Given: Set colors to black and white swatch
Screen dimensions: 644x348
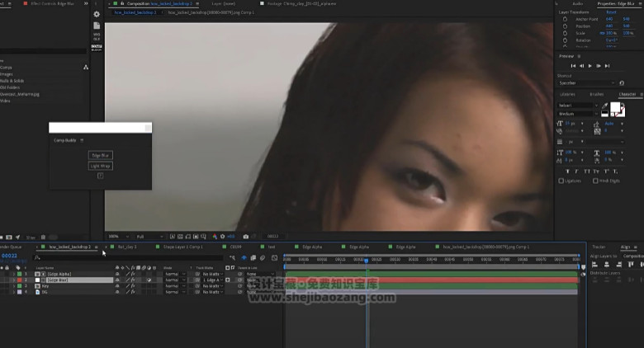Looking at the screenshot, I should [x=604, y=114].
